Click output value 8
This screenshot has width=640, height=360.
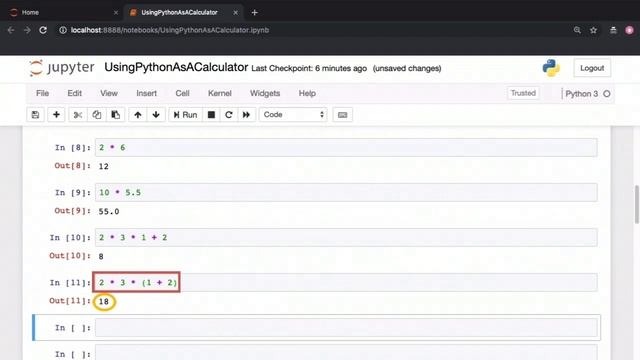pos(101,256)
